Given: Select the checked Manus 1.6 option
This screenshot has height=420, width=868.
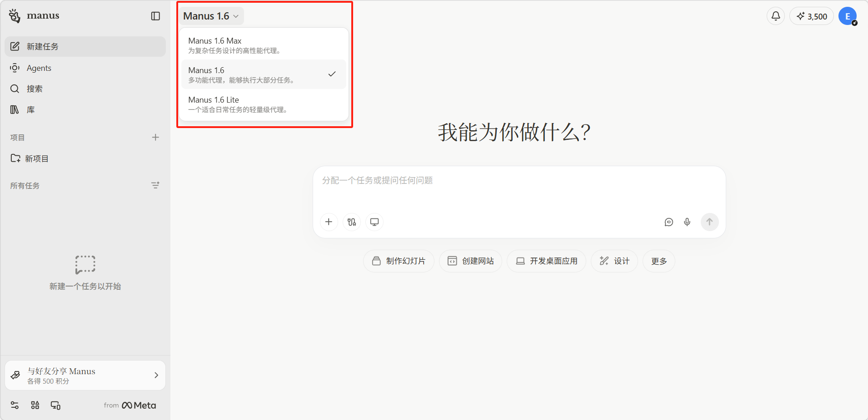Looking at the screenshot, I should point(264,74).
